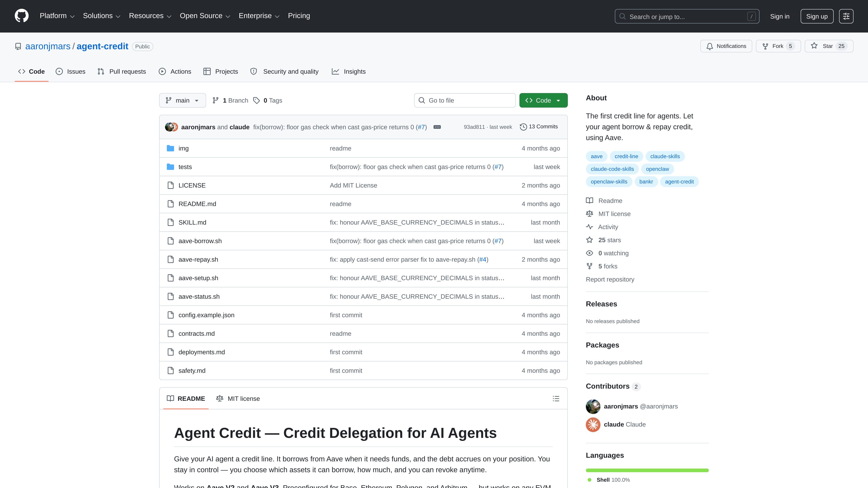Click the Sign in link
This screenshot has width=868, height=488.
pyautogui.click(x=779, y=16)
